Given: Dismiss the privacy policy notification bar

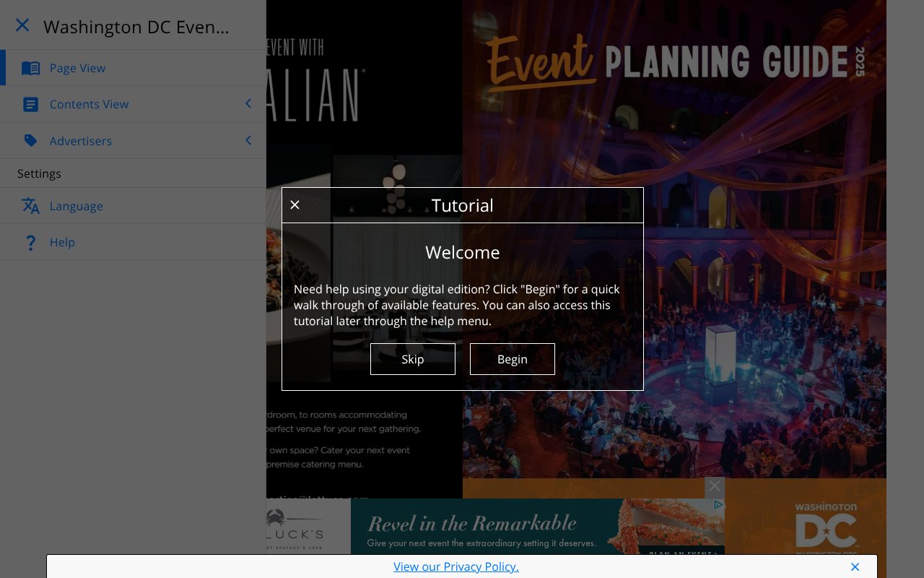Looking at the screenshot, I should (x=855, y=567).
